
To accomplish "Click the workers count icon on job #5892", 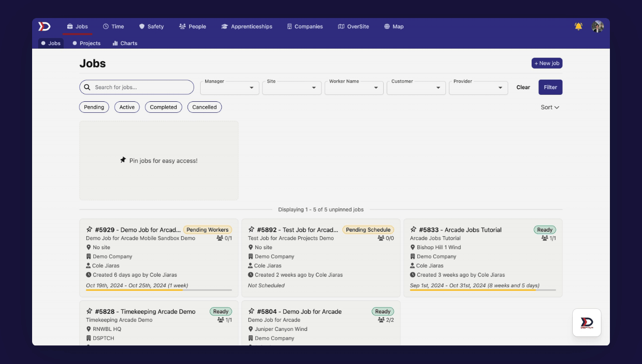I will point(381,238).
